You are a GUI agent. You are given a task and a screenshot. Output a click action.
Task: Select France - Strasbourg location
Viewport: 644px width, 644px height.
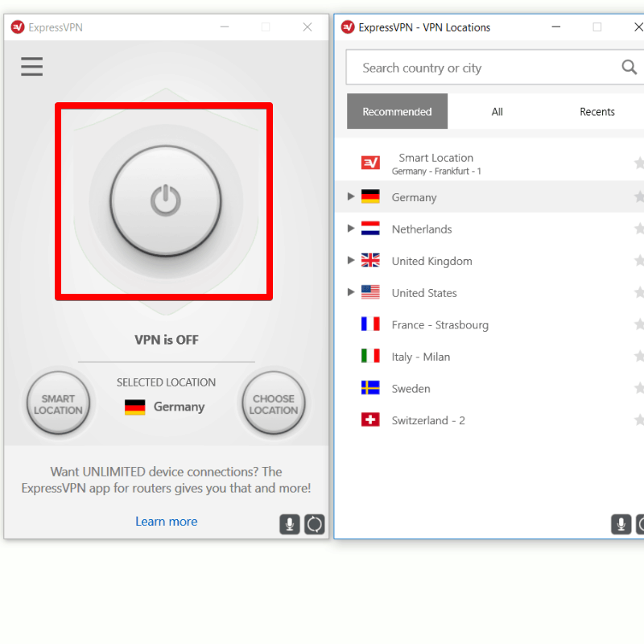489,324
